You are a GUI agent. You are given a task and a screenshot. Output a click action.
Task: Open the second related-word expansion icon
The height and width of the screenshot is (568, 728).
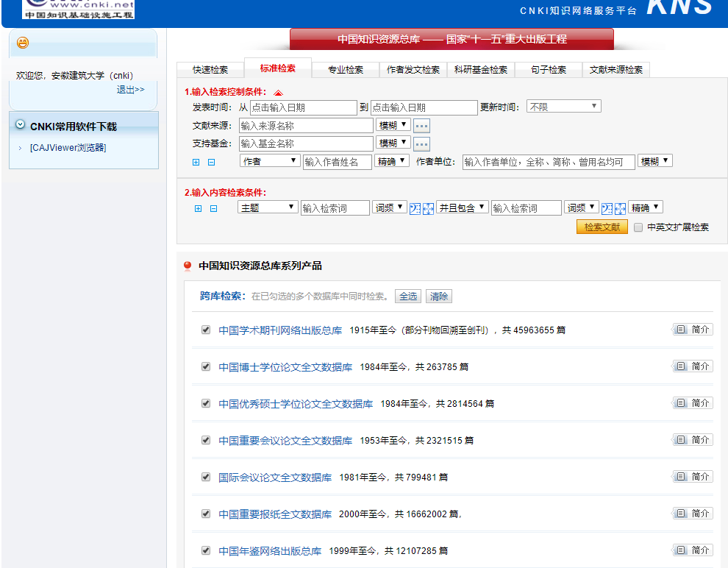620,208
